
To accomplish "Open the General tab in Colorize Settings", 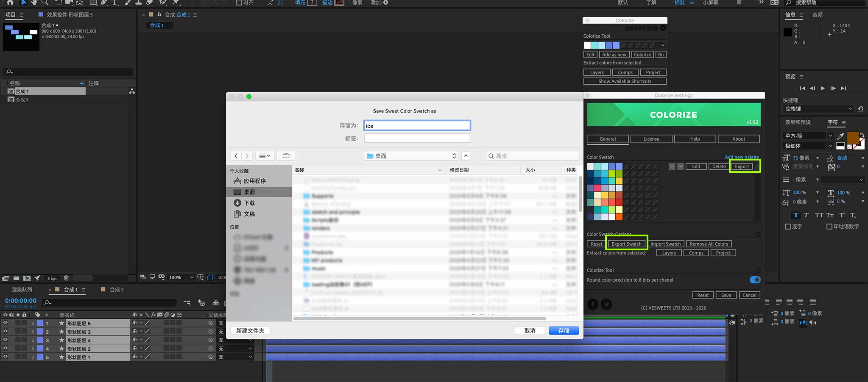I will click(608, 139).
